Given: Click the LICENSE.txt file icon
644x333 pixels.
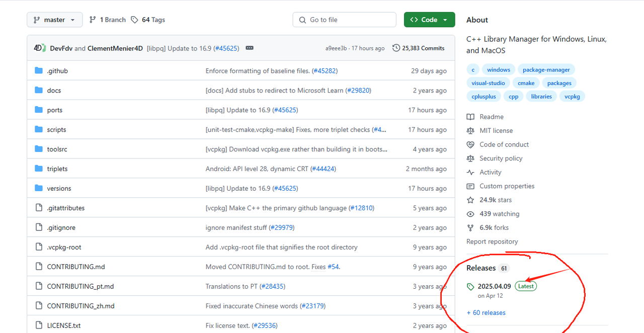Looking at the screenshot, I should 39,325.
